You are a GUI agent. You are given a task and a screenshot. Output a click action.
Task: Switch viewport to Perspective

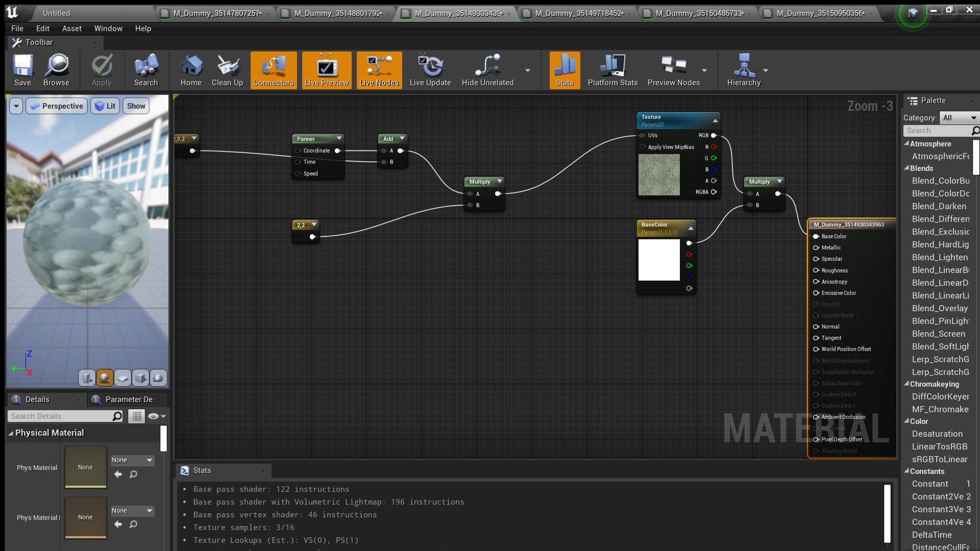pos(56,106)
